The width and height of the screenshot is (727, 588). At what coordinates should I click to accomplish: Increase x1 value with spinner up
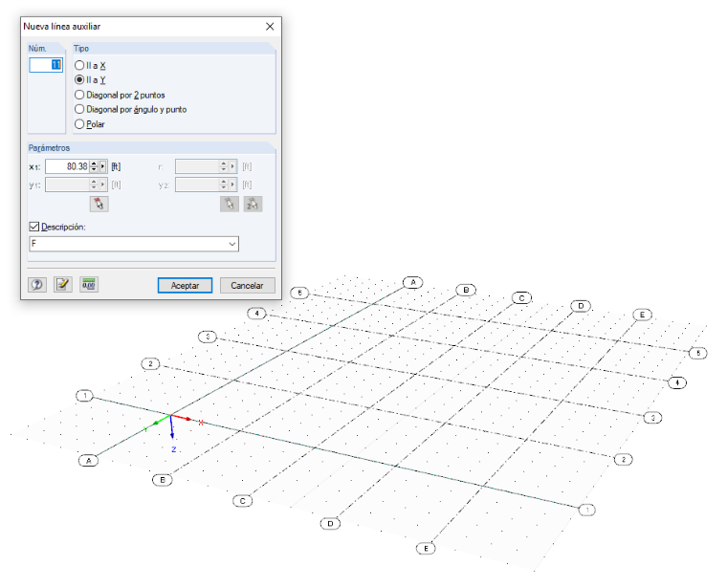pyautogui.click(x=94, y=163)
